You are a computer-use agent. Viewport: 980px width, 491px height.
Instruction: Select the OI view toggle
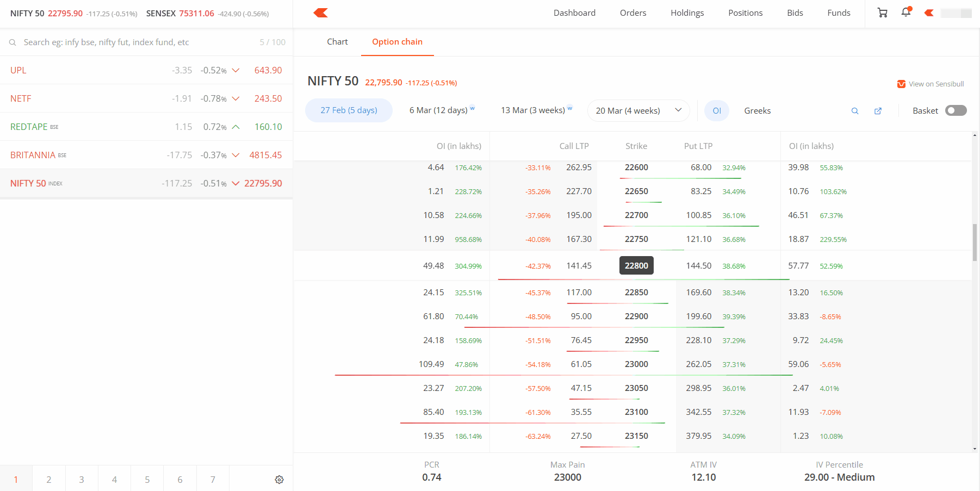[717, 110]
